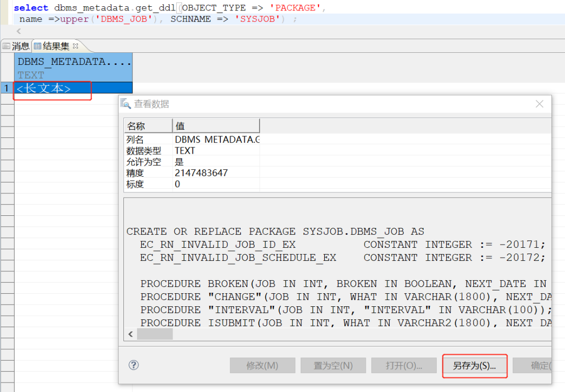Click the 名称 column header
The width and height of the screenshot is (565, 392).
click(148, 126)
